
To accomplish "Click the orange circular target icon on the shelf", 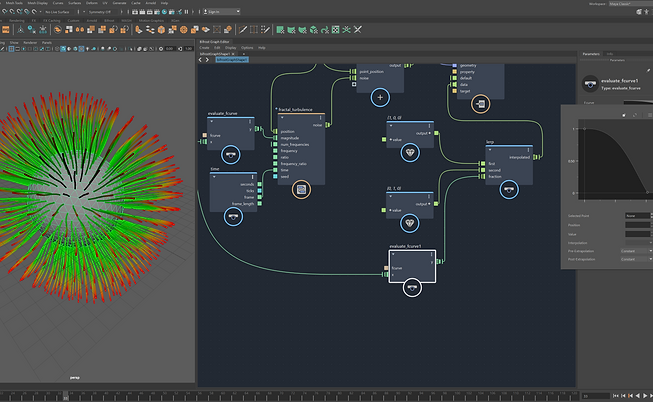I will click(183, 30).
